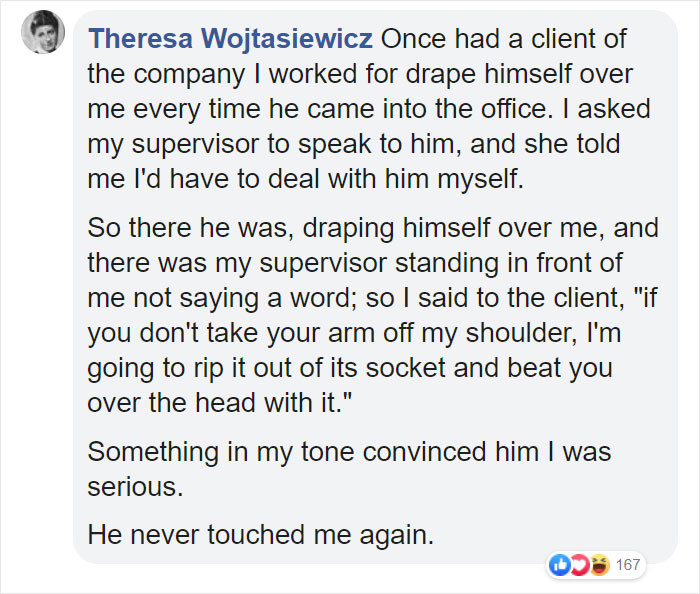The height and width of the screenshot is (594, 700).
Task: Click the text 'He never touched me again.'
Action: tap(261, 535)
